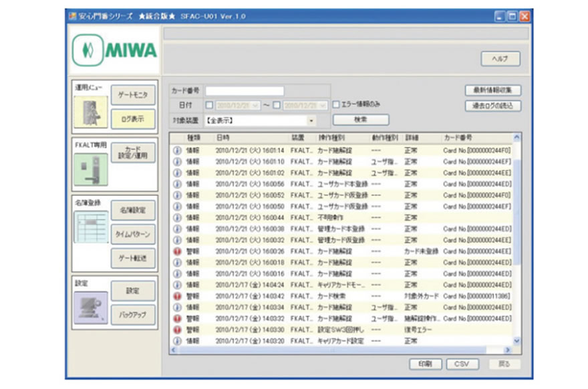Open 名簿設定
The image size is (588, 389).
click(x=133, y=210)
